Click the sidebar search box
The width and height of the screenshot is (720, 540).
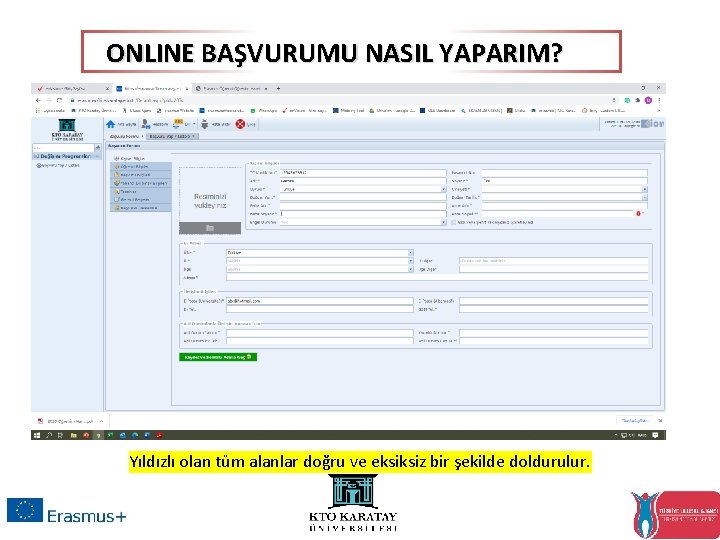pyautogui.click(x=63, y=147)
